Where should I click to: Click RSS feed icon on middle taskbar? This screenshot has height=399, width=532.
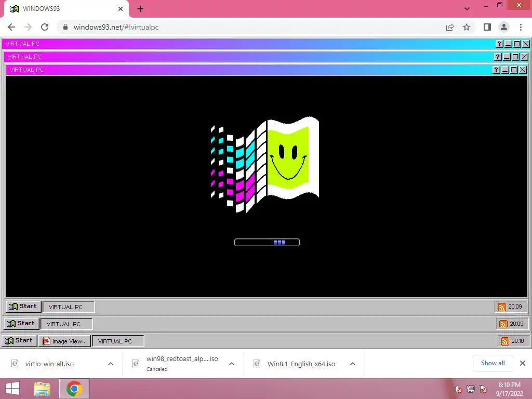click(x=503, y=324)
